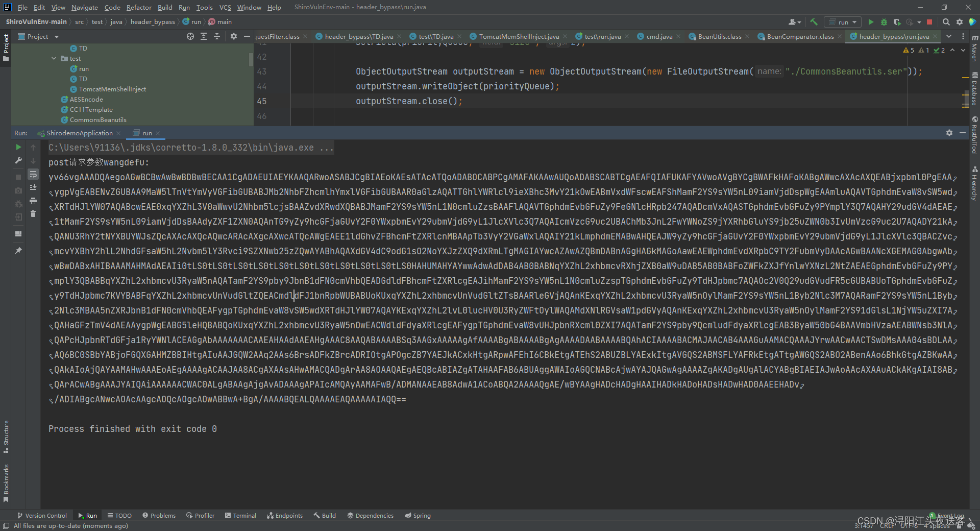980x531 pixels.
Task: Collapse the test folder in tree
Action: coord(54,59)
